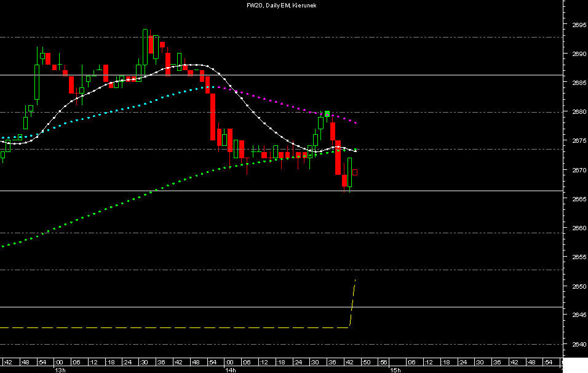Select the 2675 price scale value
This screenshot has width=588, height=373.
(x=579, y=141)
